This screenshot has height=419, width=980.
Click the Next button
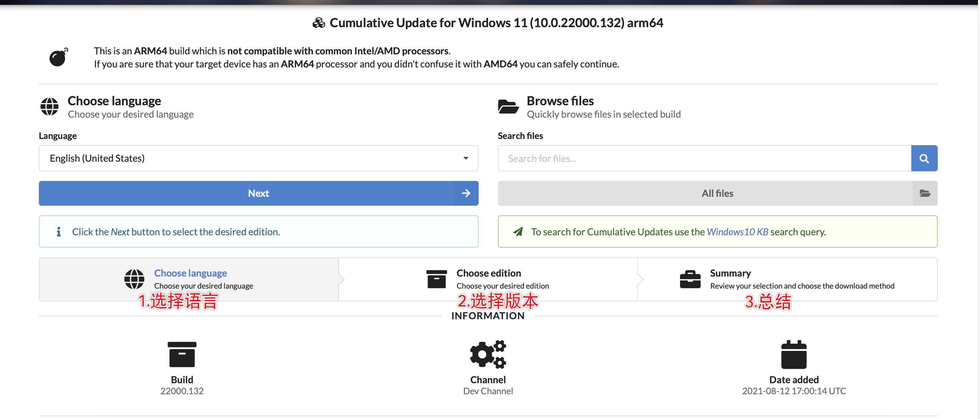point(258,193)
